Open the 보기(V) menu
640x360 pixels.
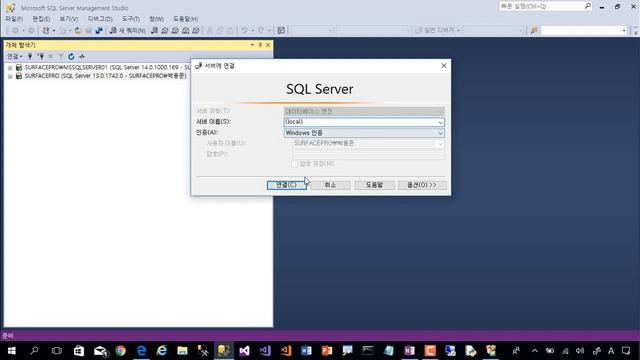pyautogui.click(x=69, y=19)
